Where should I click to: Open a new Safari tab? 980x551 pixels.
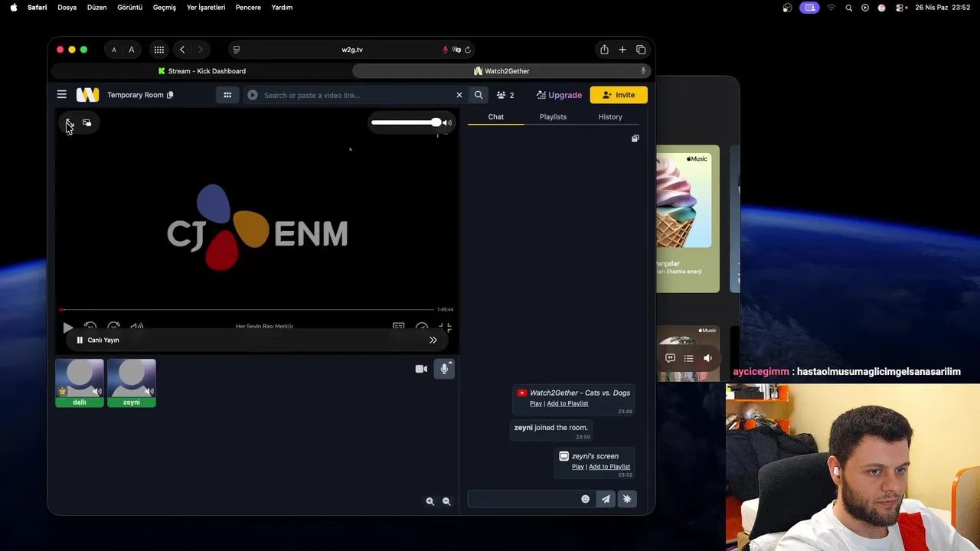622,50
